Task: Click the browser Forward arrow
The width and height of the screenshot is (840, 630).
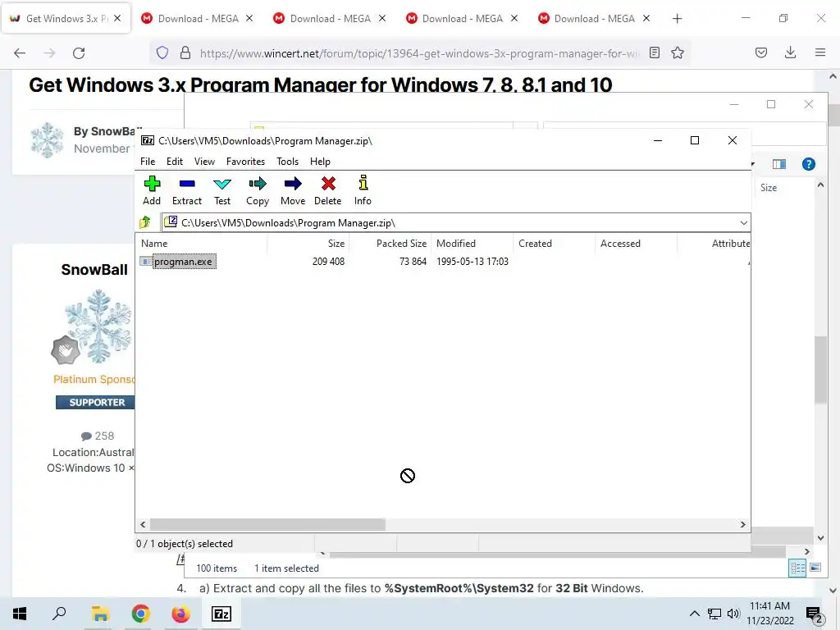Action: 49,53
